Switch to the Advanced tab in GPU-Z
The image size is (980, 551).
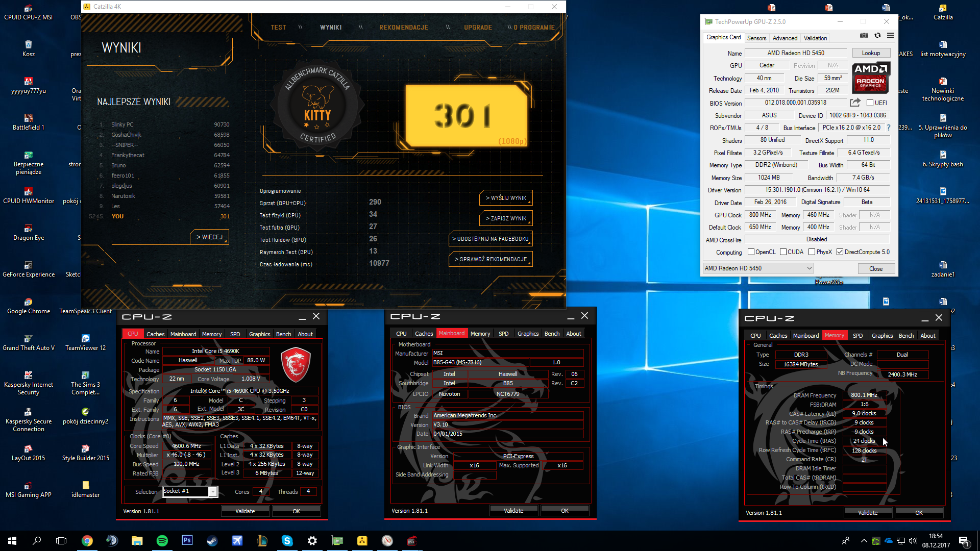pos(785,38)
